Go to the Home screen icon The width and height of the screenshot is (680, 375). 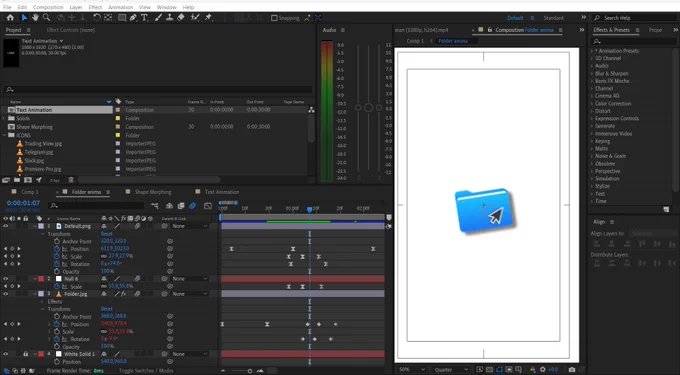(x=10, y=18)
